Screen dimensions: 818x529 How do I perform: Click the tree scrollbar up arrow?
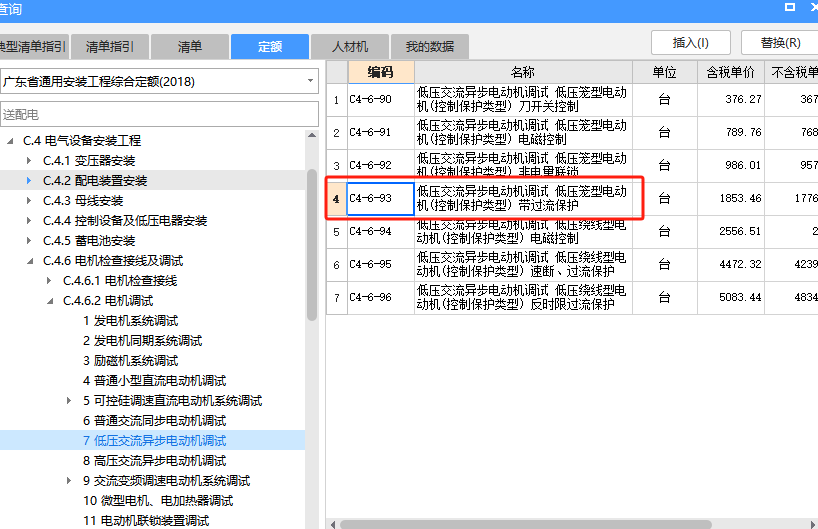[x=312, y=136]
